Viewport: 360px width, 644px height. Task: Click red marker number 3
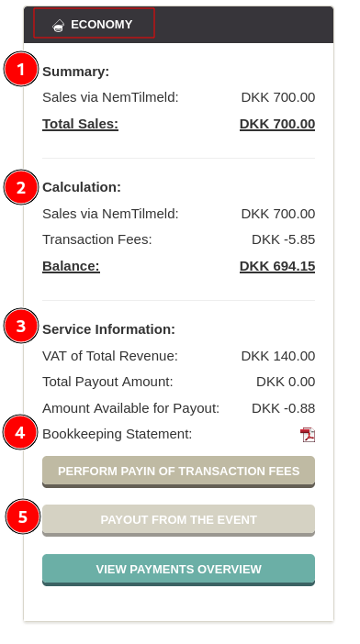coord(21,326)
